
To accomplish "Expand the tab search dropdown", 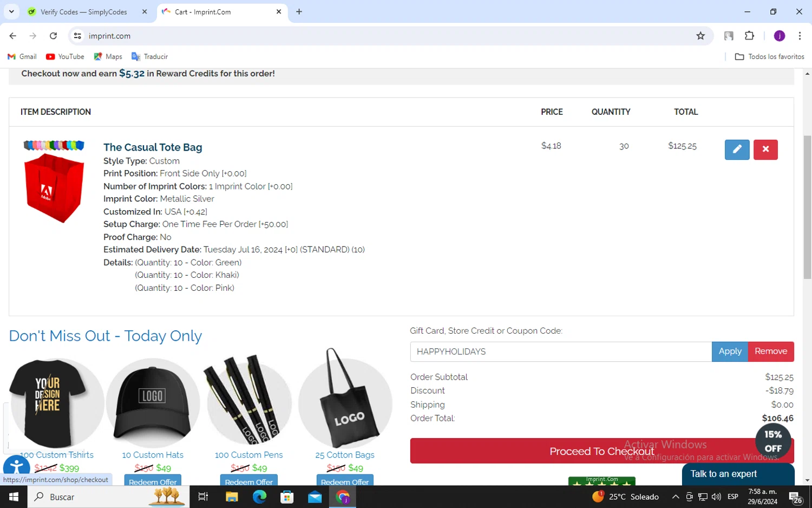I will pyautogui.click(x=11, y=11).
